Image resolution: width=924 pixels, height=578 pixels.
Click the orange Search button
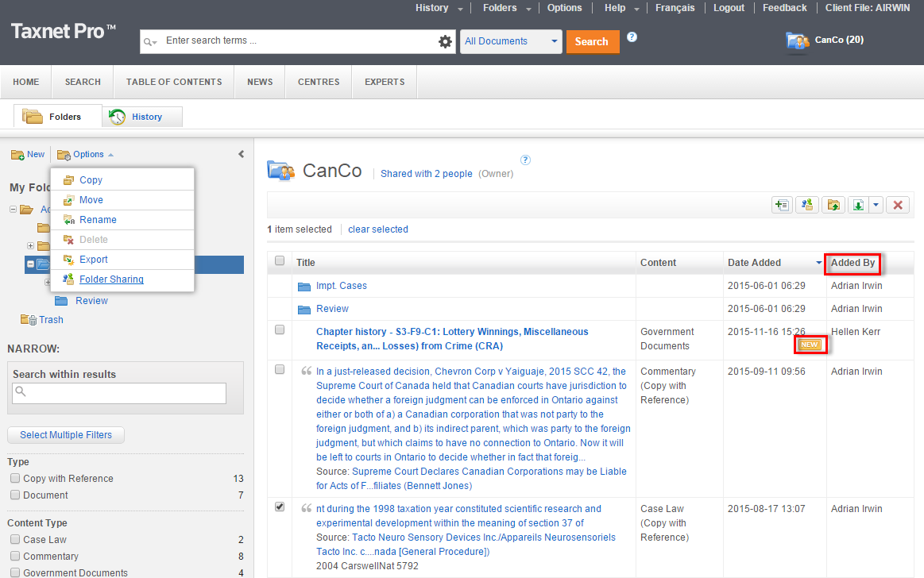click(x=592, y=42)
